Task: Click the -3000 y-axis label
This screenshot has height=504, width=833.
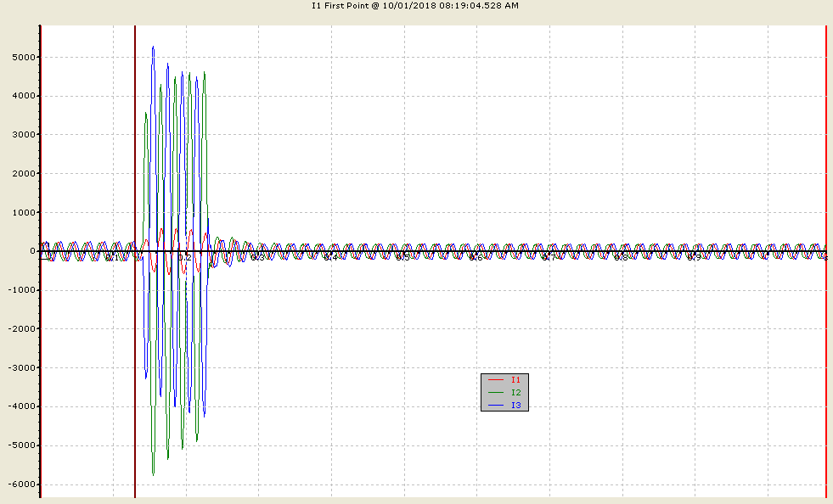Action: (22, 367)
